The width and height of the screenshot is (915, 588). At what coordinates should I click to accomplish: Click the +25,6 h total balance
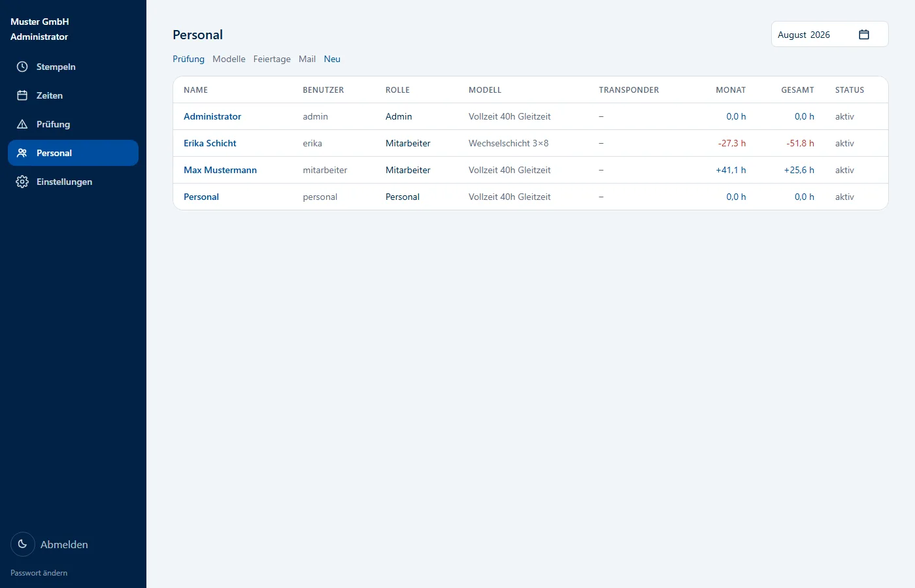coord(799,170)
